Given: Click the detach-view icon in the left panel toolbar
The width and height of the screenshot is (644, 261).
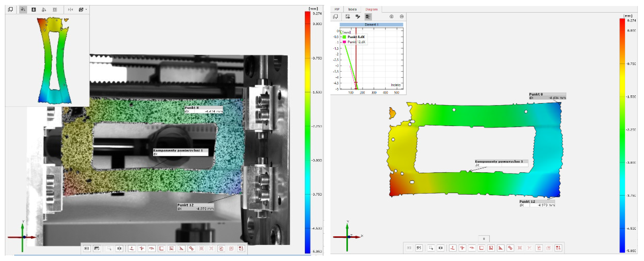Looking at the screenshot, I should click(11, 10).
